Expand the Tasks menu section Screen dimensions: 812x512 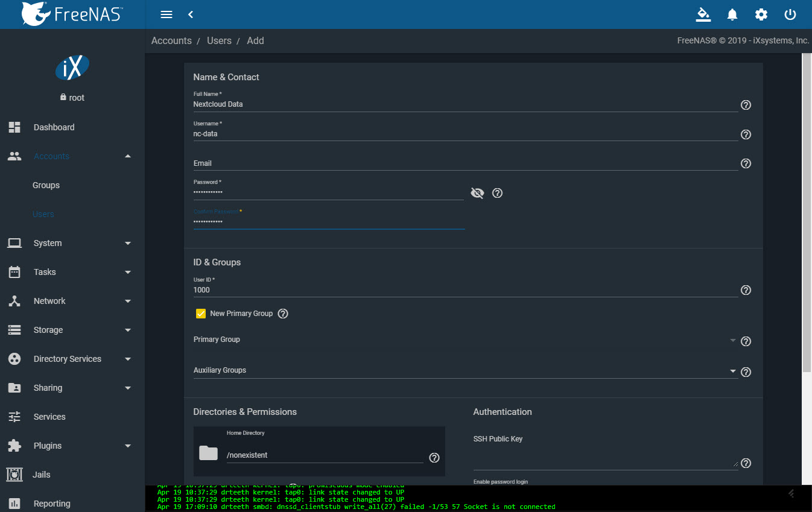coord(127,272)
